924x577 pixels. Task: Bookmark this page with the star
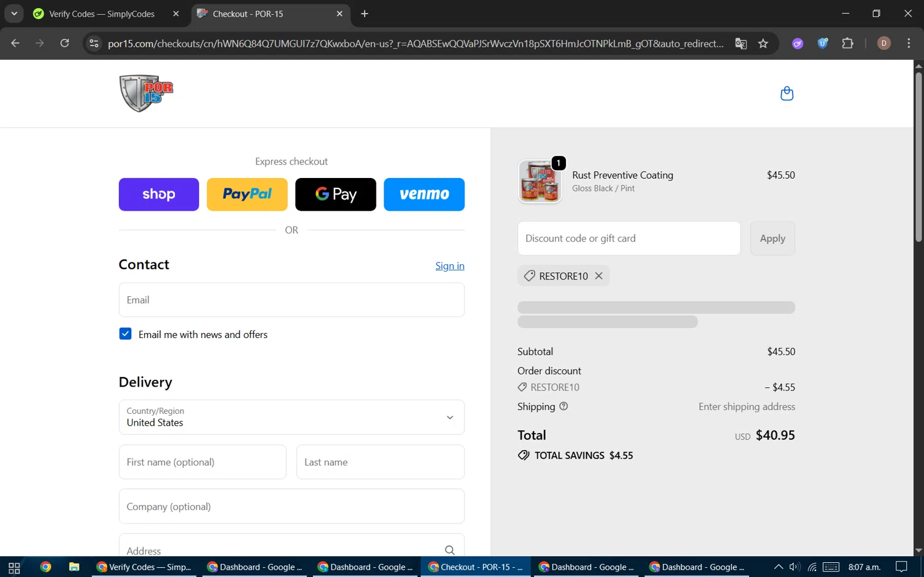pyautogui.click(x=763, y=43)
